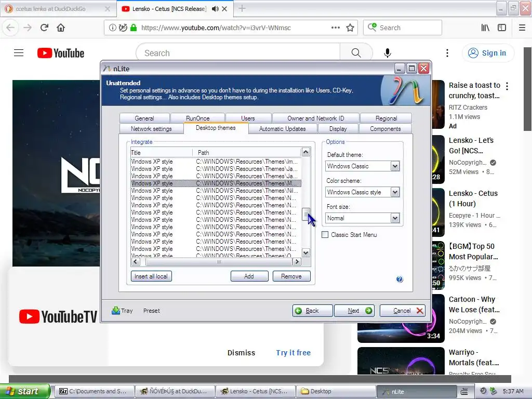Click Next in nLite
This screenshot has height=399, width=532.
(354, 311)
